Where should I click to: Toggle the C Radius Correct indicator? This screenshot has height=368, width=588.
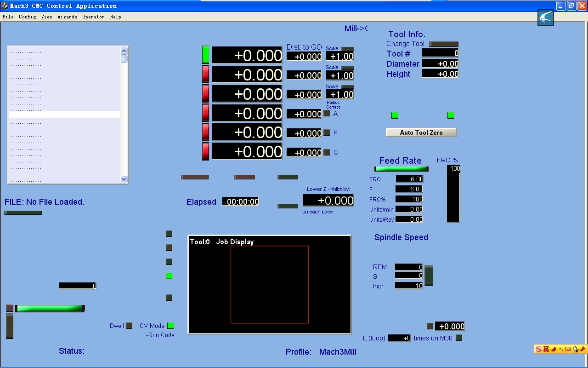[327, 152]
